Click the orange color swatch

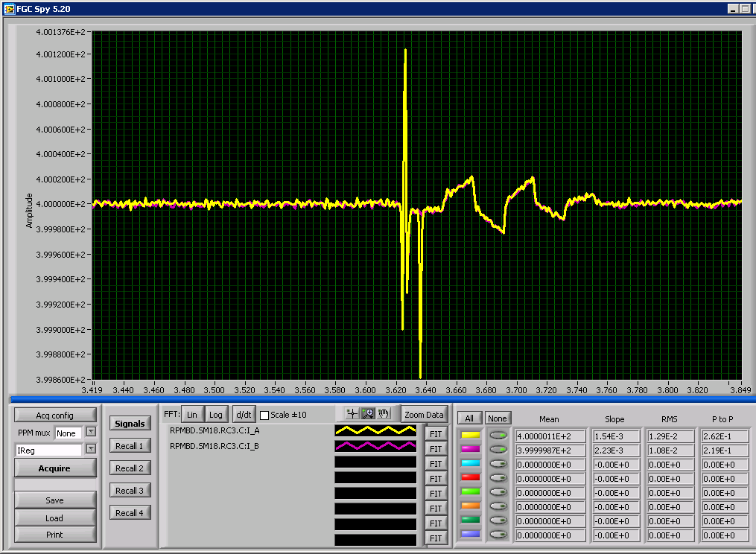click(471, 506)
